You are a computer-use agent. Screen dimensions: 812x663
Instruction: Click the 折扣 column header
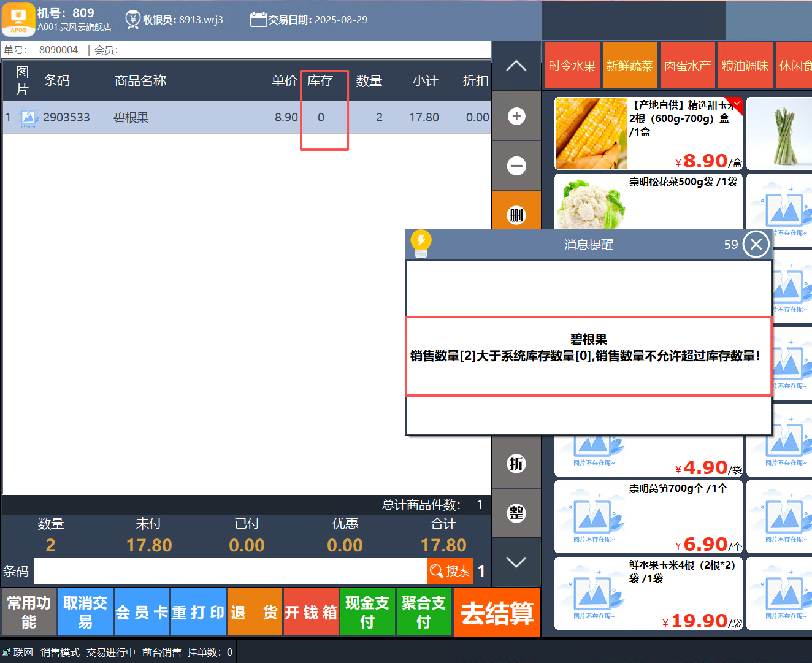pos(476,81)
